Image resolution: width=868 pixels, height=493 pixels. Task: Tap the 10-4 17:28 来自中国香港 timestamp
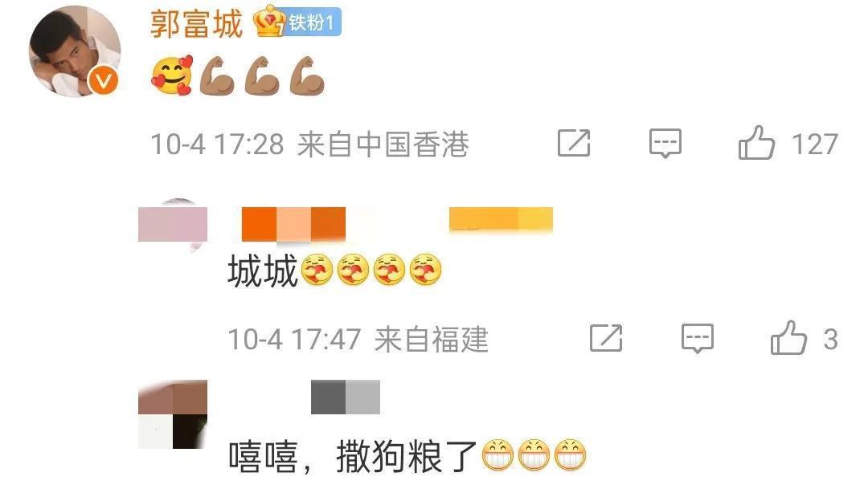pyautogui.click(x=310, y=145)
